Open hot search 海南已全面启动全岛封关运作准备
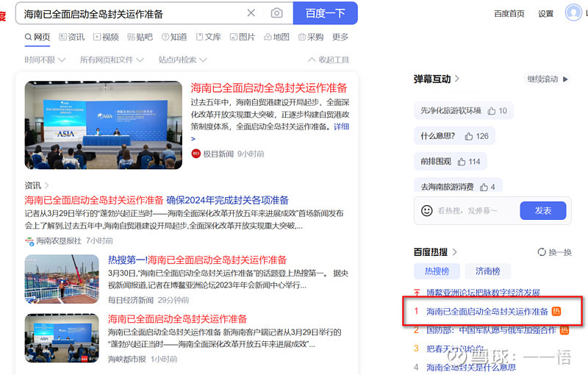Screen dimensions: 588x375 pos(487,312)
